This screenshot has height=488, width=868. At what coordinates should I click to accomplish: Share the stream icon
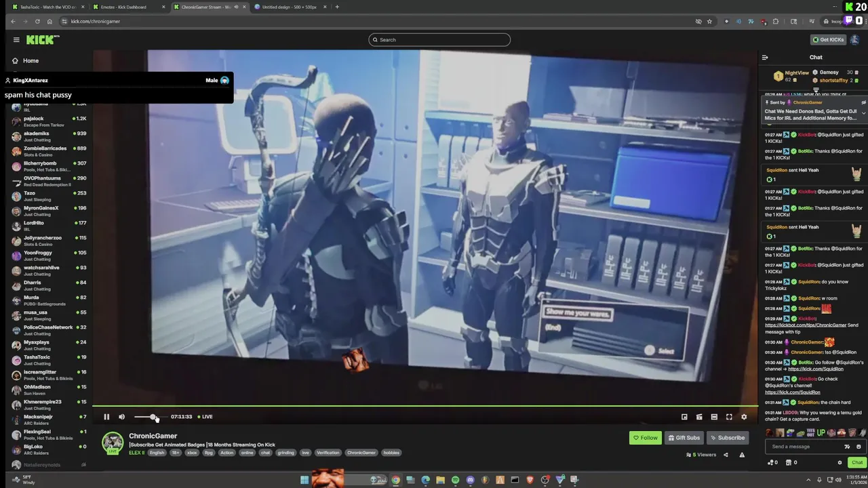[x=726, y=455]
